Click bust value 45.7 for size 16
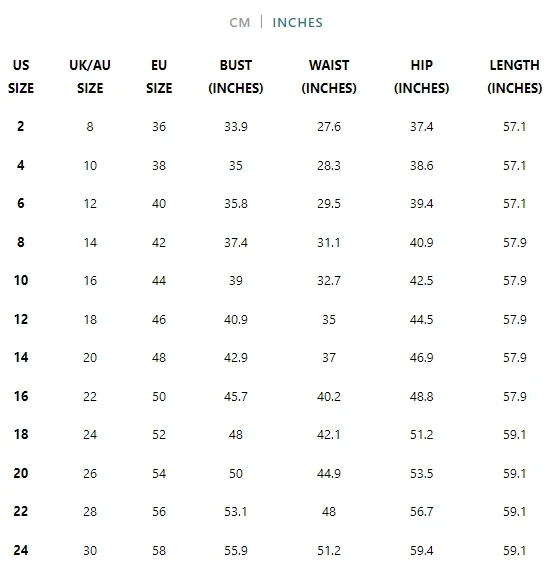Image resolution: width=553 pixels, height=573 pixels. pos(236,396)
